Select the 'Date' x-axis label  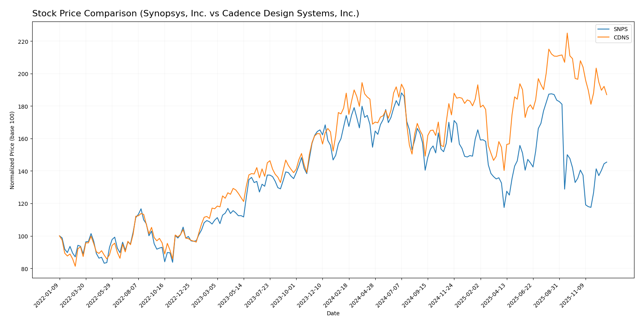(x=333, y=314)
